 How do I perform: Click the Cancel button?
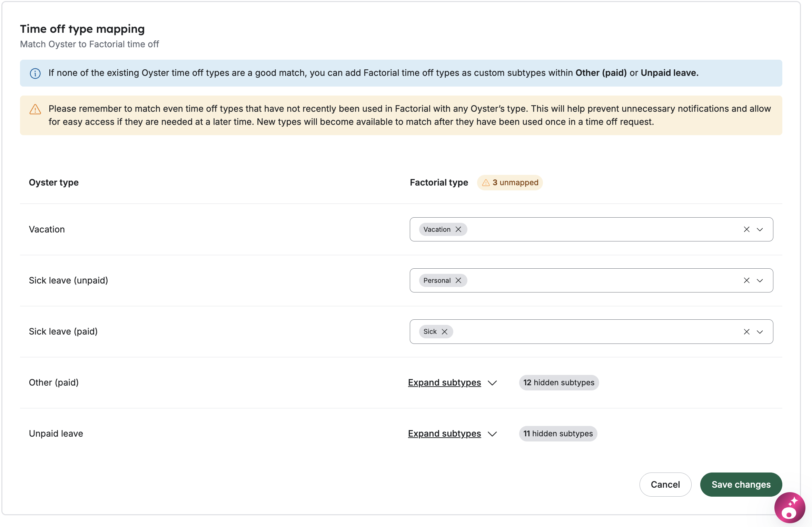click(665, 485)
